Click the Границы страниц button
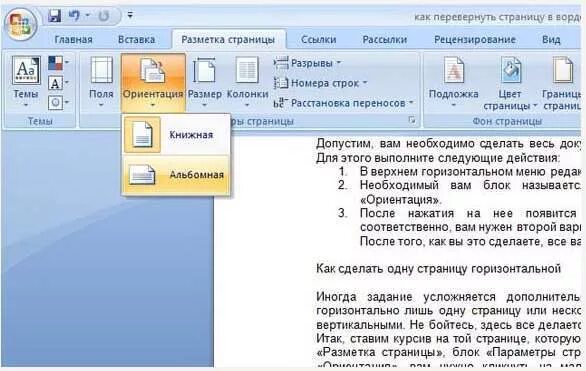 tap(561, 84)
